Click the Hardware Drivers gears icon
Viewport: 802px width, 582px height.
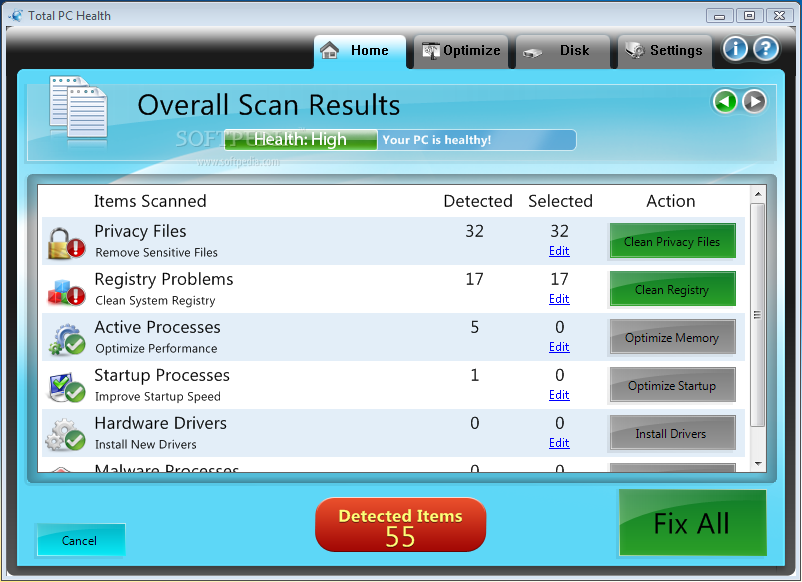66,435
